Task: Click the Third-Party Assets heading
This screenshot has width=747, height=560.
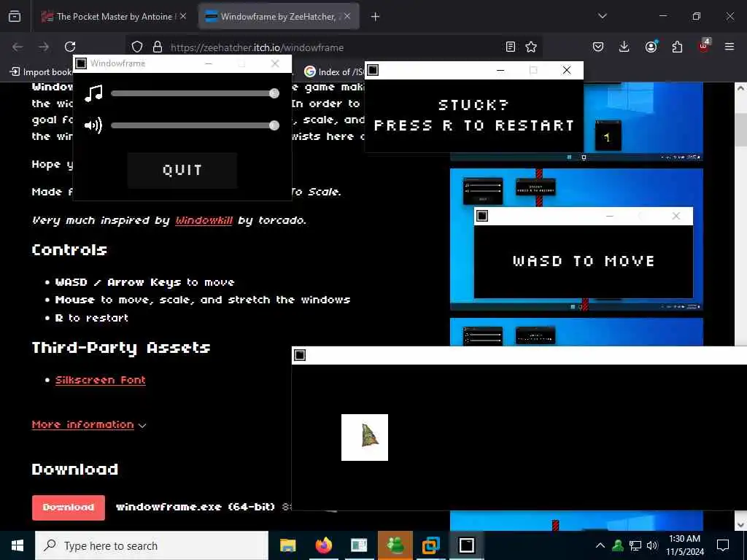Action: pos(121,348)
